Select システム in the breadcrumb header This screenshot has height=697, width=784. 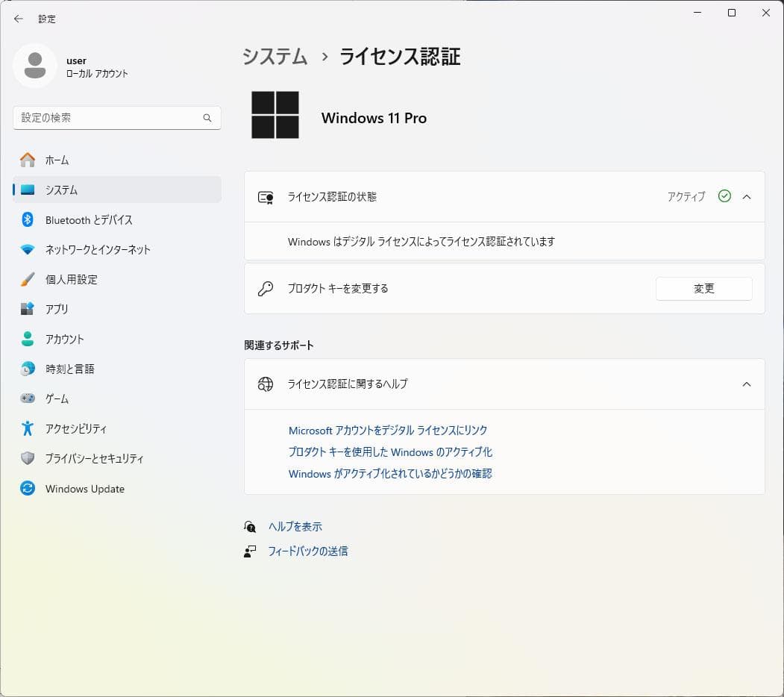coord(274,57)
